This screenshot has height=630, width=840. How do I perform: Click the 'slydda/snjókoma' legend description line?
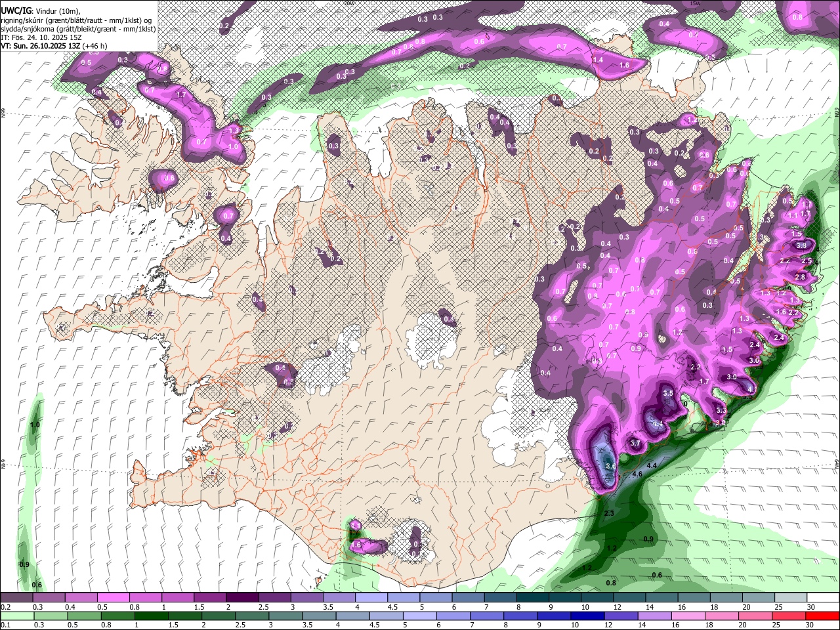coord(78,29)
